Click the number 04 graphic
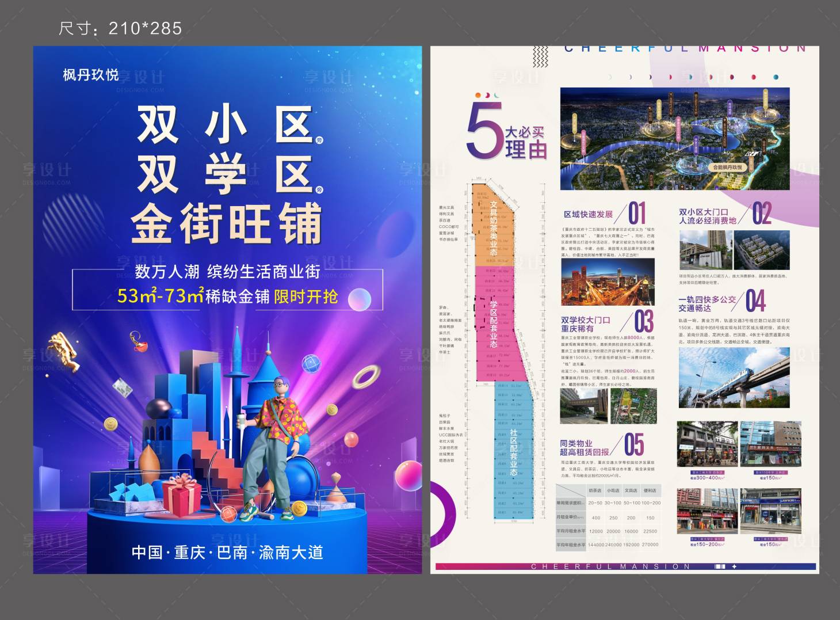The height and width of the screenshot is (620, 840). point(755,301)
